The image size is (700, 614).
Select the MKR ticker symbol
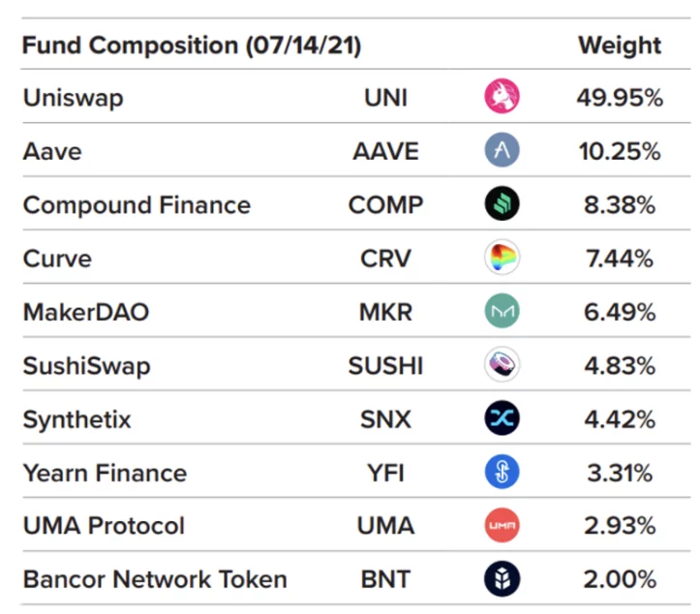[385, 312]
